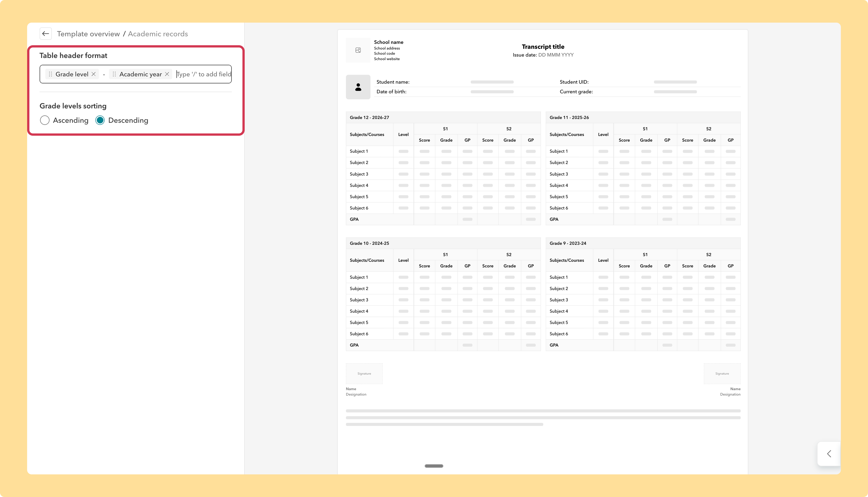This screenshot has width=868, height=497.
Task: Click the horizontal scrollbar thumb under preview
Action: click(434, 466)
